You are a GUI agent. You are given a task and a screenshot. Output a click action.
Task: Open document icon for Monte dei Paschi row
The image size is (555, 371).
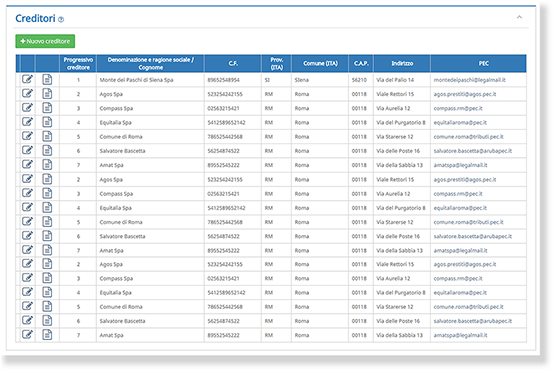click(x=47, y=79)
